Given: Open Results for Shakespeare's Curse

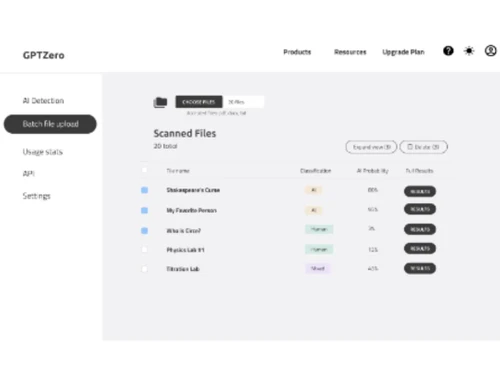Looking at the screenshot, I should click(x=420, y=191).
